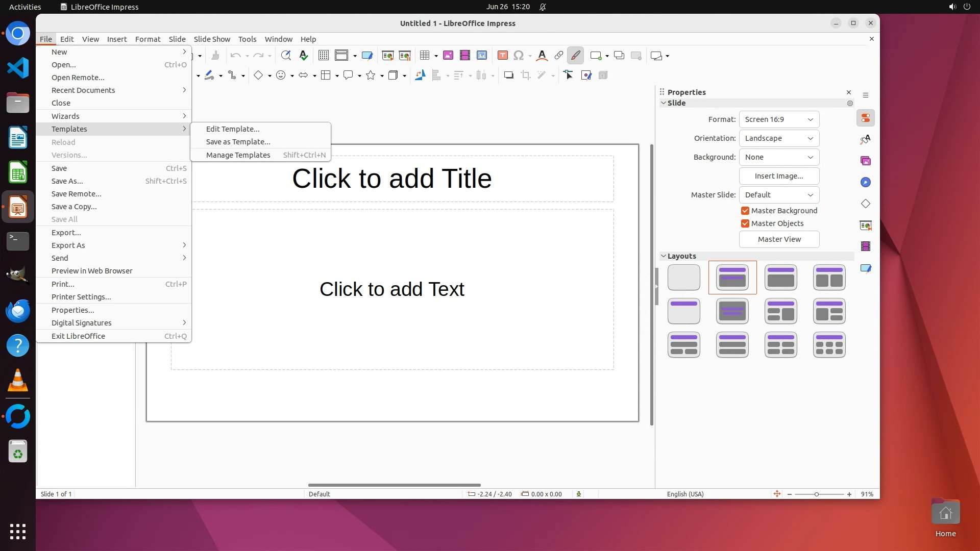Image resolution: width=980 pixels, height=551 pixels.
Task: Toggle the Fontwork text toolbar icon
Action: point(542,56)
